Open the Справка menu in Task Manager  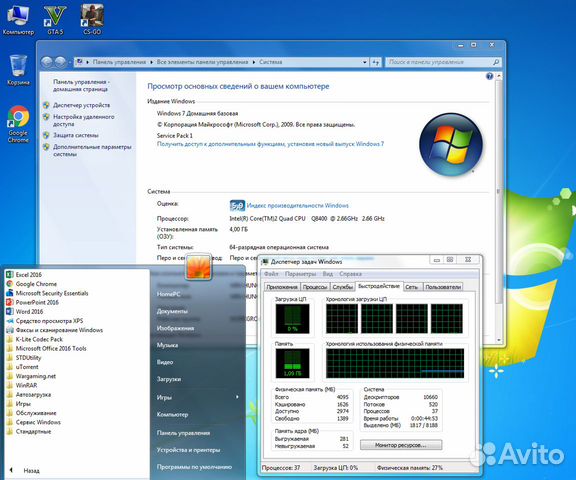coord(350,274)
